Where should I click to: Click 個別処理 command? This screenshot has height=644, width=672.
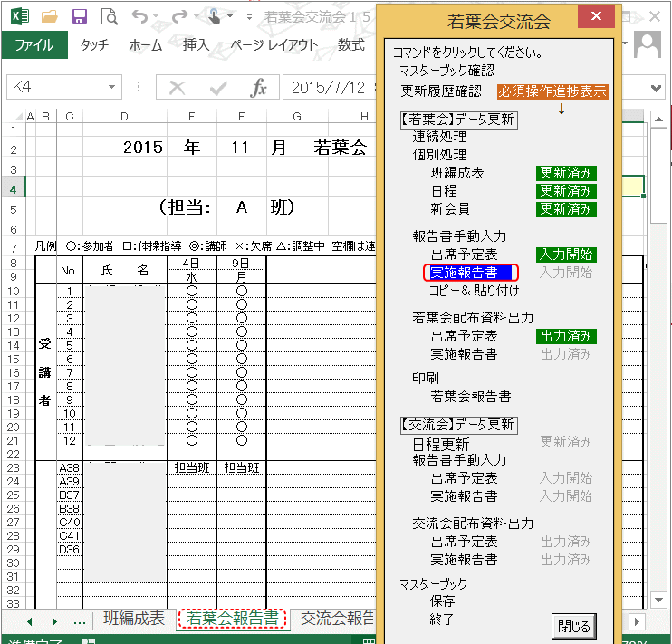click(439, 155)
